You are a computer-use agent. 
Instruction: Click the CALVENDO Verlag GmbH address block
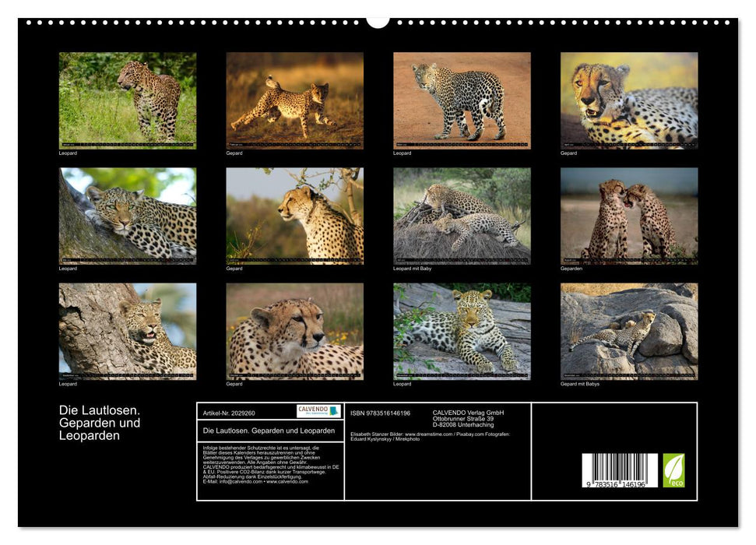coord(467,417)
